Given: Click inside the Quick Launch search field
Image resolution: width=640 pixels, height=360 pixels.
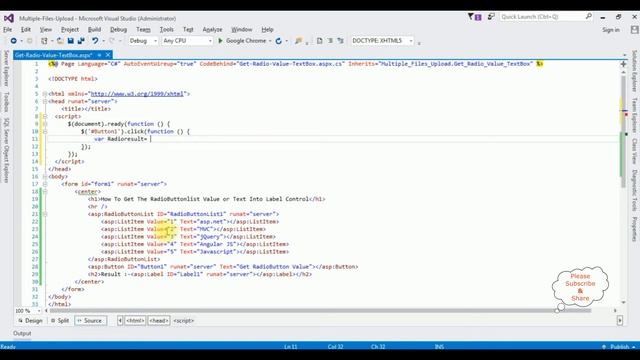Looking at the screenshot, I should [x=542, y=17].
